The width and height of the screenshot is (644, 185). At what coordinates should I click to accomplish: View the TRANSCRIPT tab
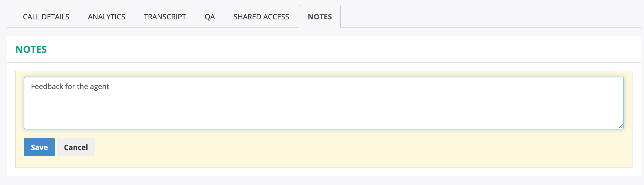[x=165, y=17]
